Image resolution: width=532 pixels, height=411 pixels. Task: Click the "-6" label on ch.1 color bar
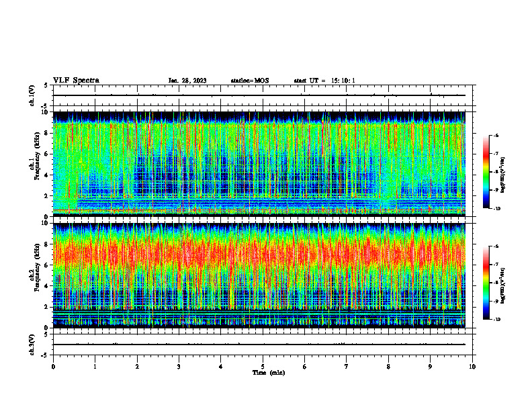(496, 135)
